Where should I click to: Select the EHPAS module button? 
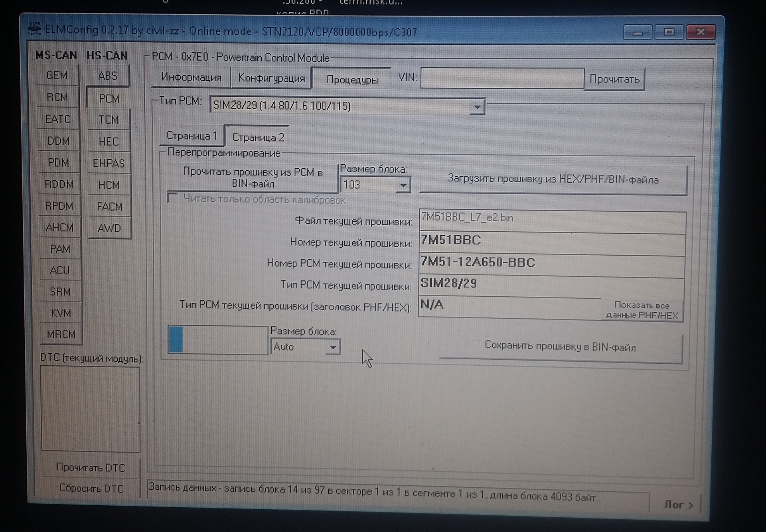(109, 163)
